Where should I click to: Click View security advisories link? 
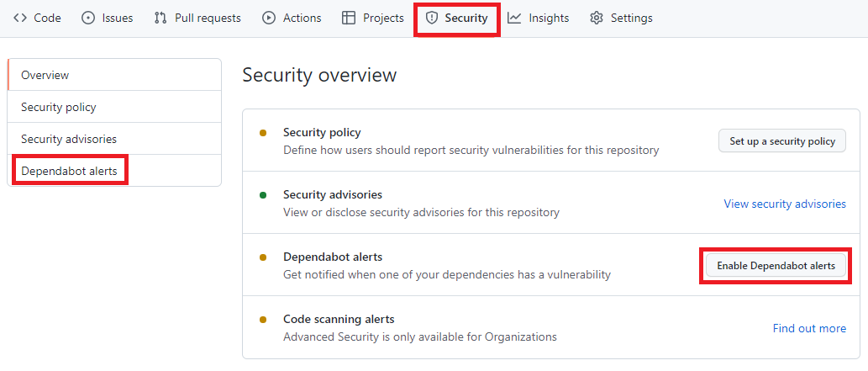pos(785,204)
